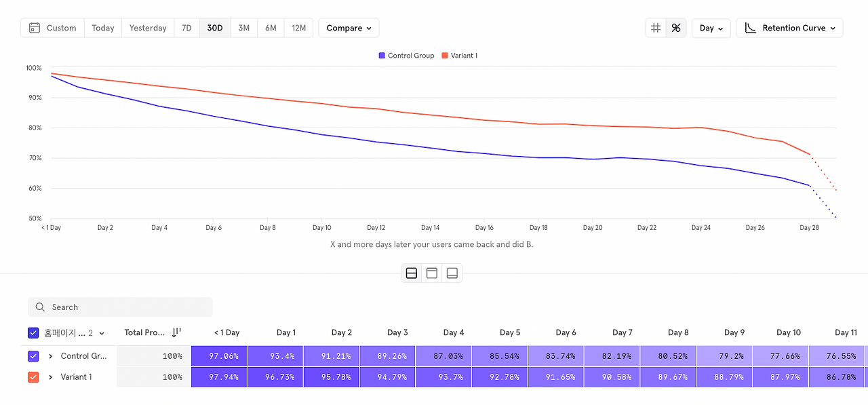Show values as percentages (% icon)
Screen dimensions: 868x405
(x=676, y=28)
